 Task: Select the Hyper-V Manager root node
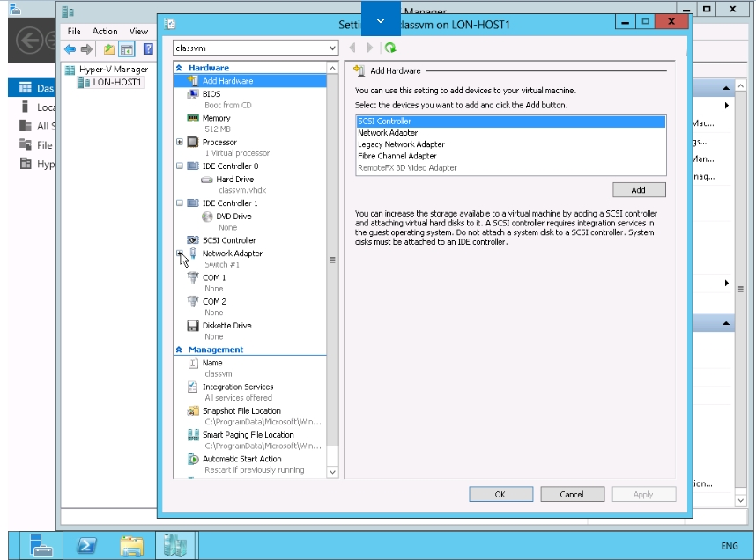(114, 70)
